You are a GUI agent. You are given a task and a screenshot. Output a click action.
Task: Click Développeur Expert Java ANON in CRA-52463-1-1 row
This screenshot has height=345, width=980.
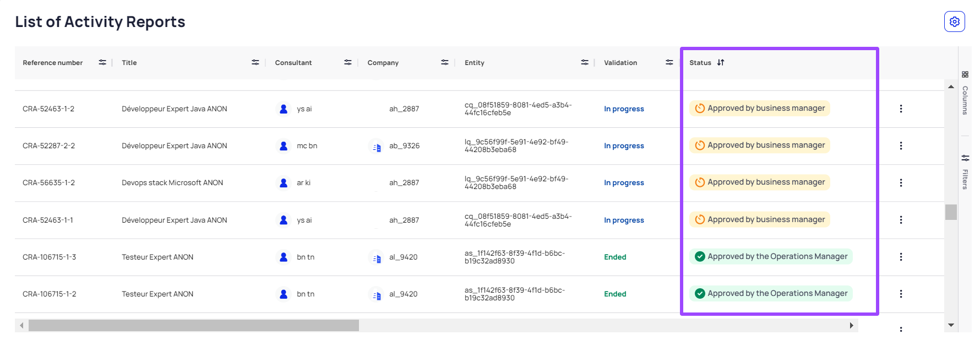(175, 220)
